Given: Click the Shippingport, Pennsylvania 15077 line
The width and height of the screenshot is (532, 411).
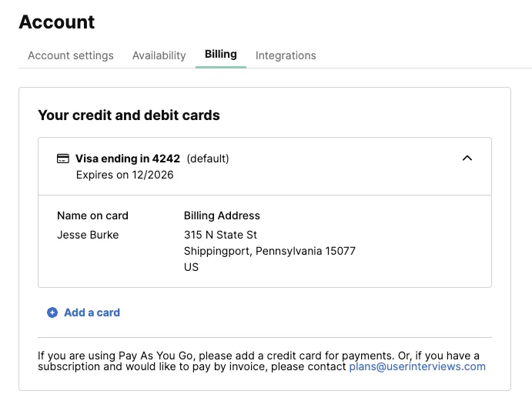Looking at the screenshot, I should click(269, 251).
